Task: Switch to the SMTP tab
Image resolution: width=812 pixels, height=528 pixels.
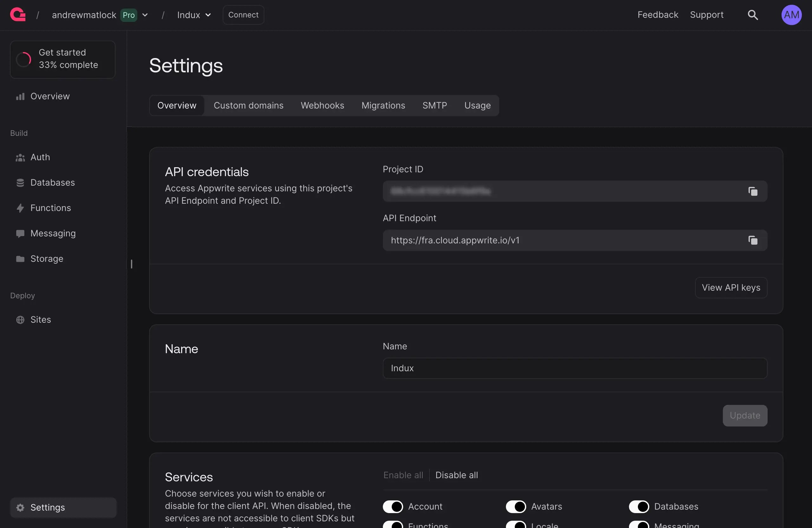Action: click(434, 105)
